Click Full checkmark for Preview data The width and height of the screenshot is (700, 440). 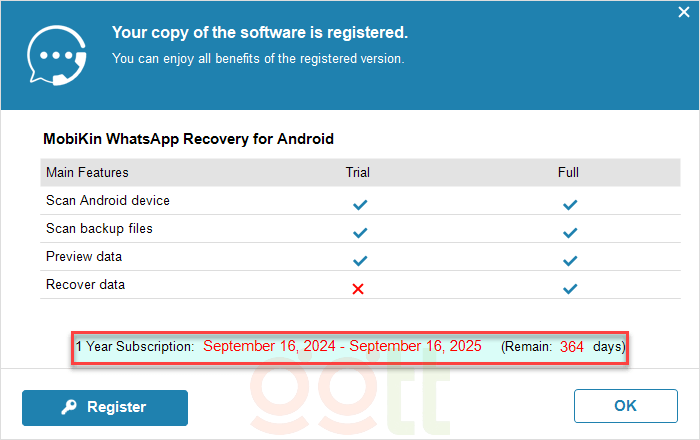click(x=570, y=261)
